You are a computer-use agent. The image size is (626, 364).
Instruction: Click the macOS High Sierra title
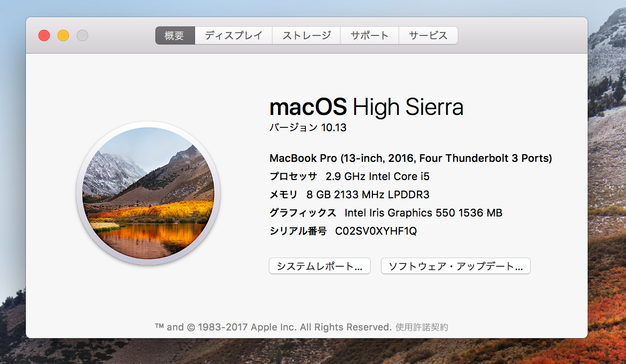click(x=366, y=107)
